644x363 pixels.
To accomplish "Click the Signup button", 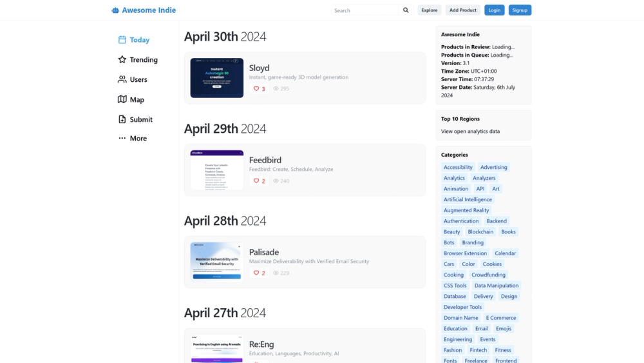I will [x=520, y=10].
